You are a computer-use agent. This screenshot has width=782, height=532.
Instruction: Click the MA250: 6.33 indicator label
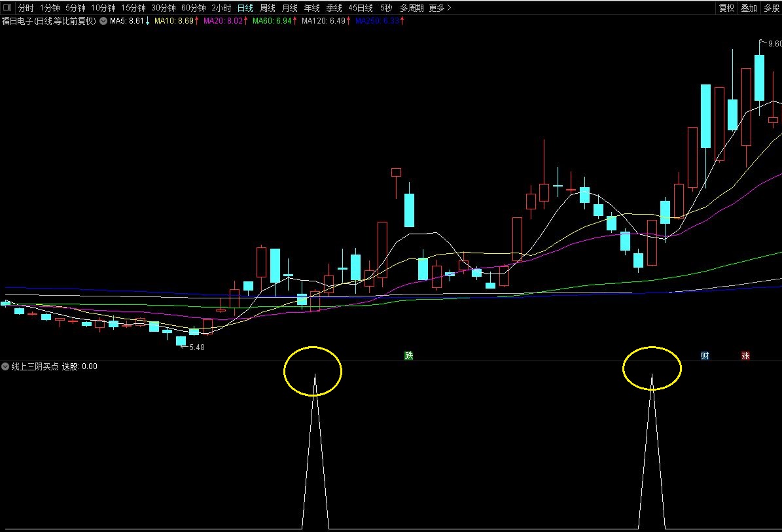(378, 21)
